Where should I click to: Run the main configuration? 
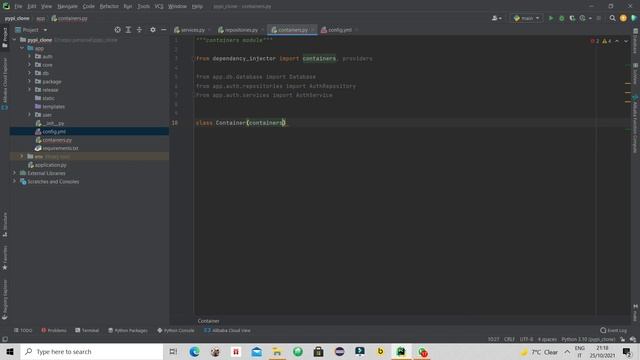[x=551, y=18]
